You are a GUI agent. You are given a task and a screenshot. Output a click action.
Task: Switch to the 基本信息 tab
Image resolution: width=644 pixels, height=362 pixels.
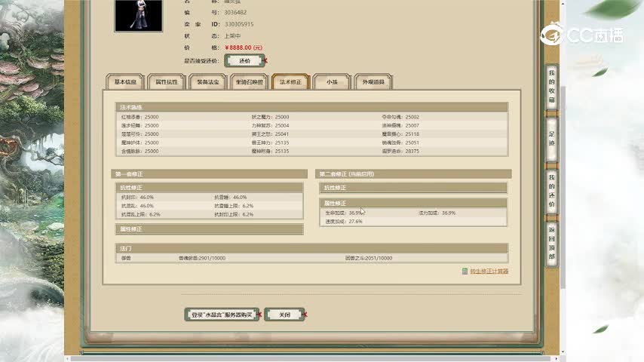coord(125,81)
